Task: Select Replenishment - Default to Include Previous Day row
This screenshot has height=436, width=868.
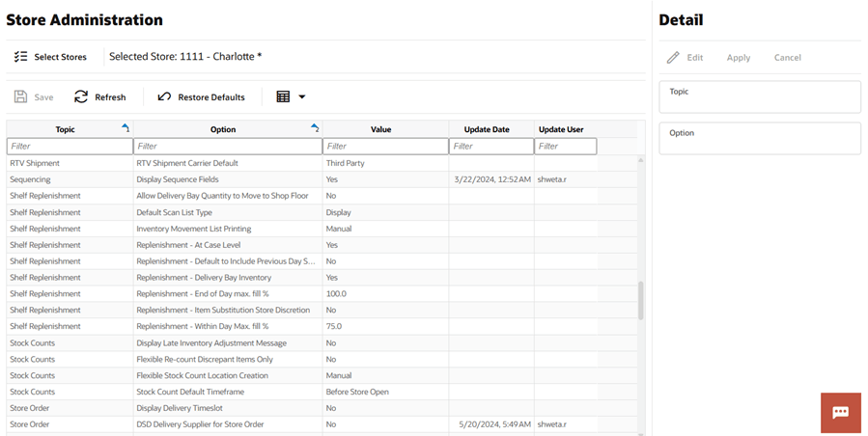Action: [322, 261]
